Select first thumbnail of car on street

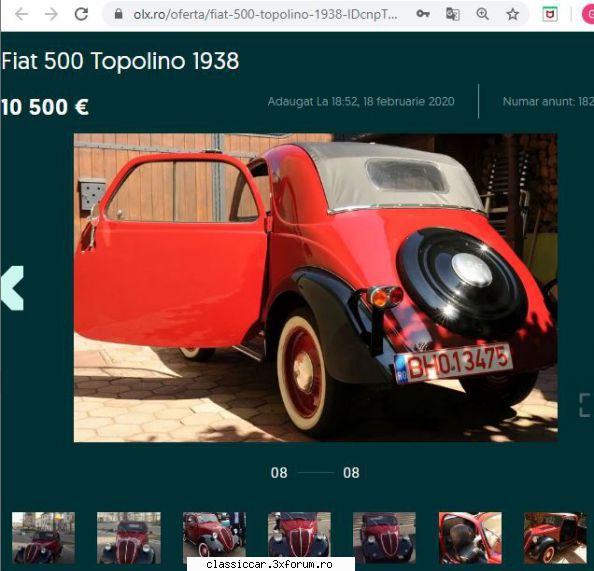43,538
